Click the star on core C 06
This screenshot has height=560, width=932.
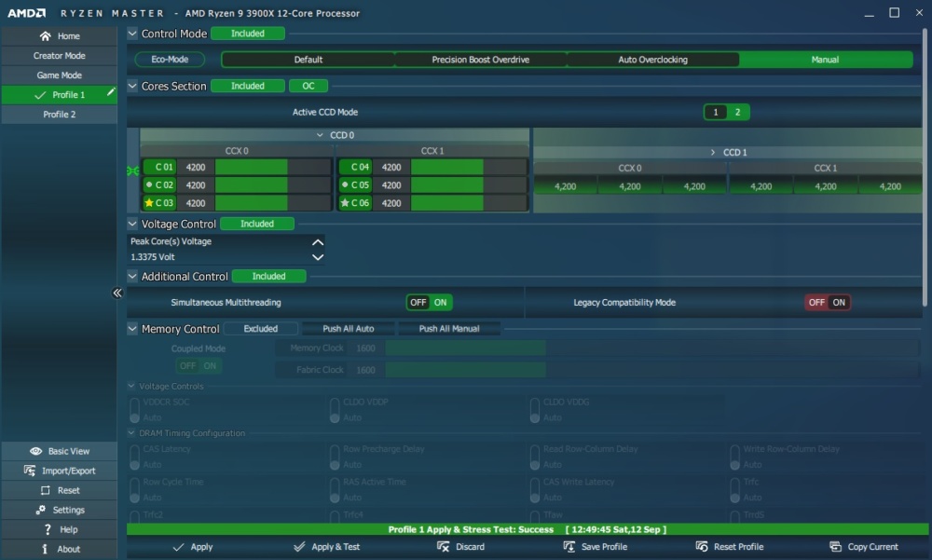345,203
